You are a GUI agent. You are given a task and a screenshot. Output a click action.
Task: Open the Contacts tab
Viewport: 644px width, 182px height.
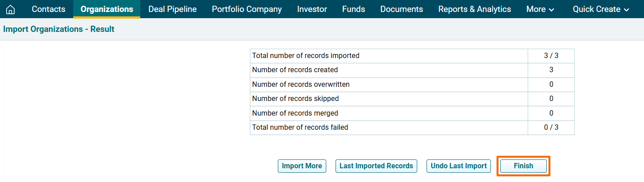[x=48, y=9]
